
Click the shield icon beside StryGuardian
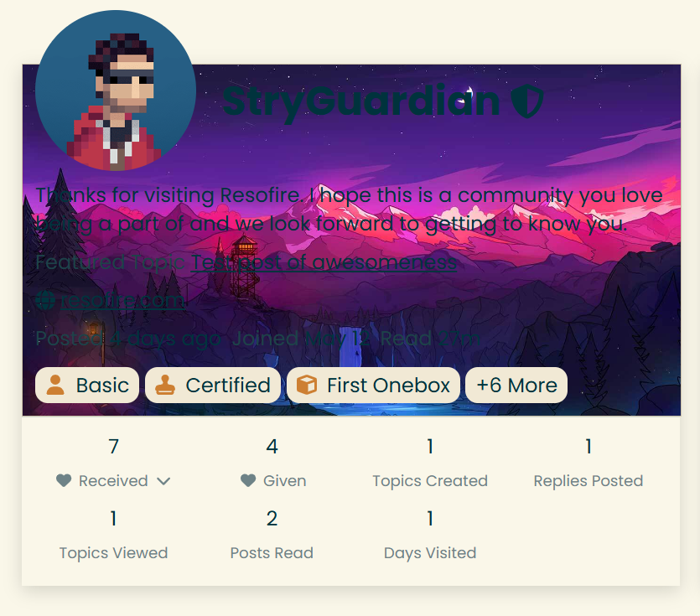527,101
